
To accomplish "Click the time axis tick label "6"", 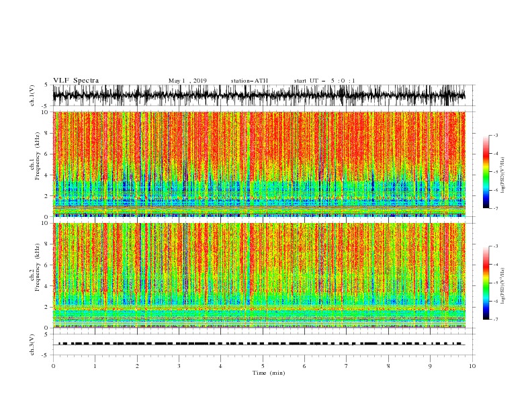I will click(304, 366).
